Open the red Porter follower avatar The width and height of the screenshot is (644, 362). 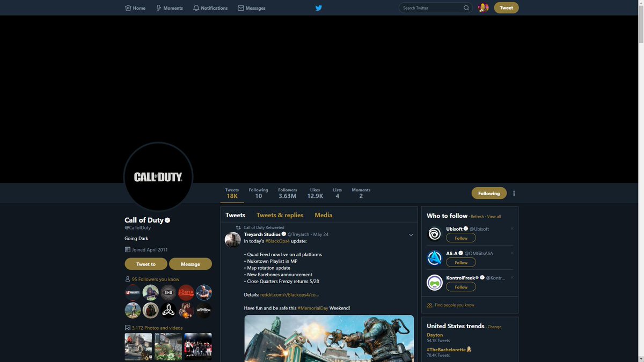click(186, 292)
